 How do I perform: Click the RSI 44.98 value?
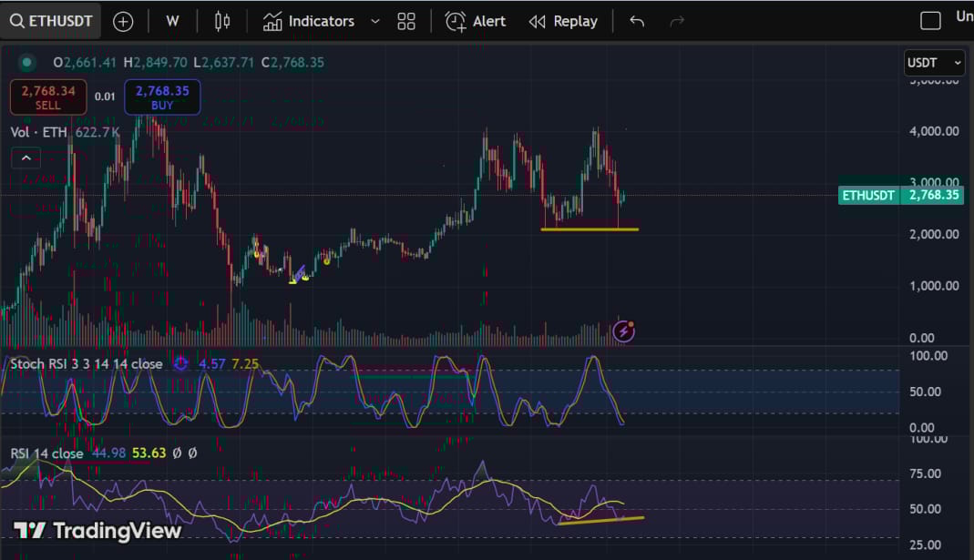pyautogui.click(x=108, y=453)
